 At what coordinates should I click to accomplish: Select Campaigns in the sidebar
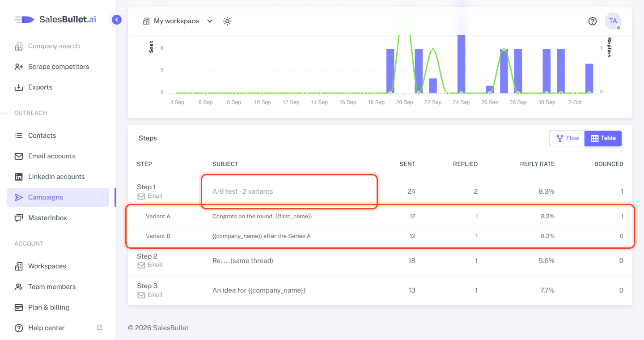click(58, 197)
